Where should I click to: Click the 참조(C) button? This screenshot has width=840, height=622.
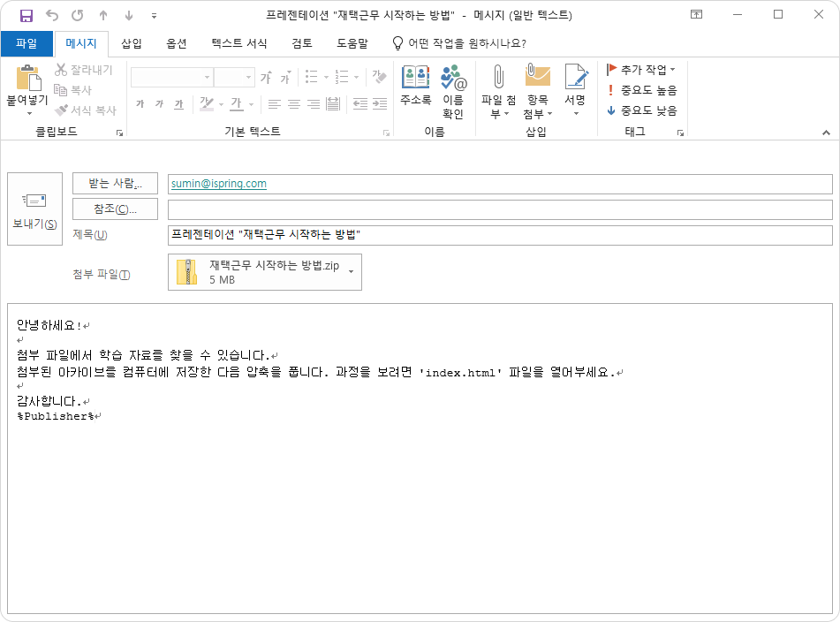tap(115, 209)
